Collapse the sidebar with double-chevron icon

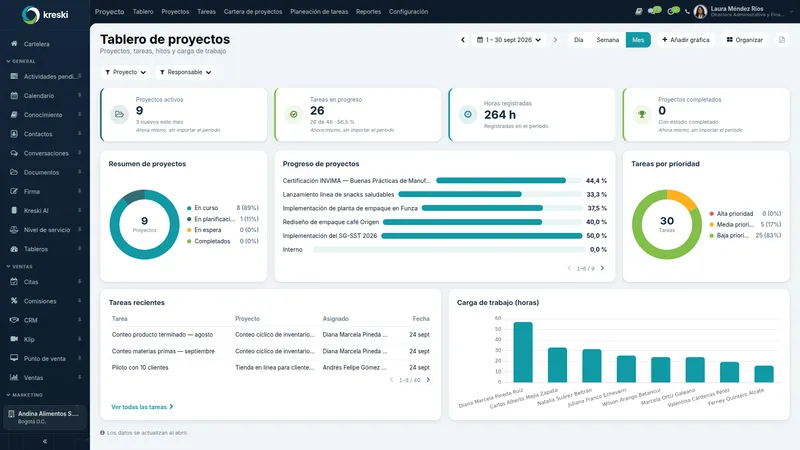tap(45, 441)
